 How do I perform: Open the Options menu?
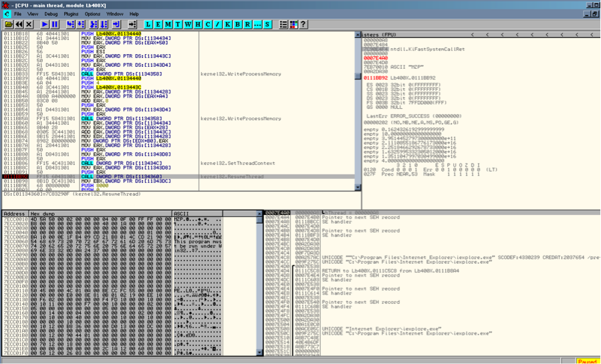92,14
